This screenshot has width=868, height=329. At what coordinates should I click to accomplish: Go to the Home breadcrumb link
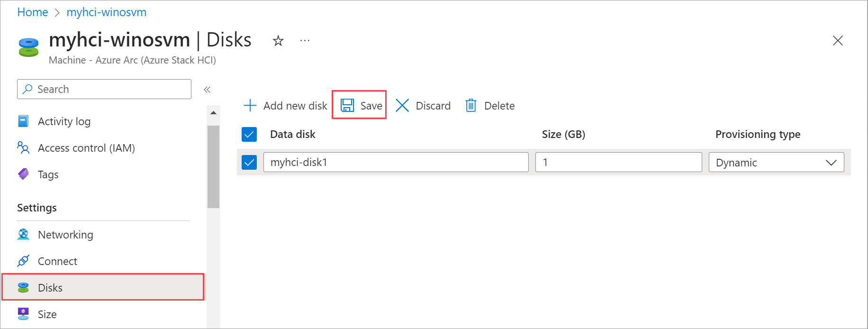[33, 12]
